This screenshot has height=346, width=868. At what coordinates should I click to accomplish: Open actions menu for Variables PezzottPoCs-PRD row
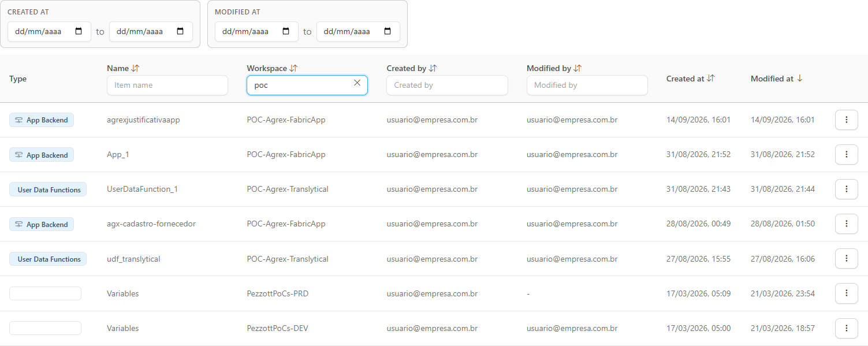[x=847, y=293]
